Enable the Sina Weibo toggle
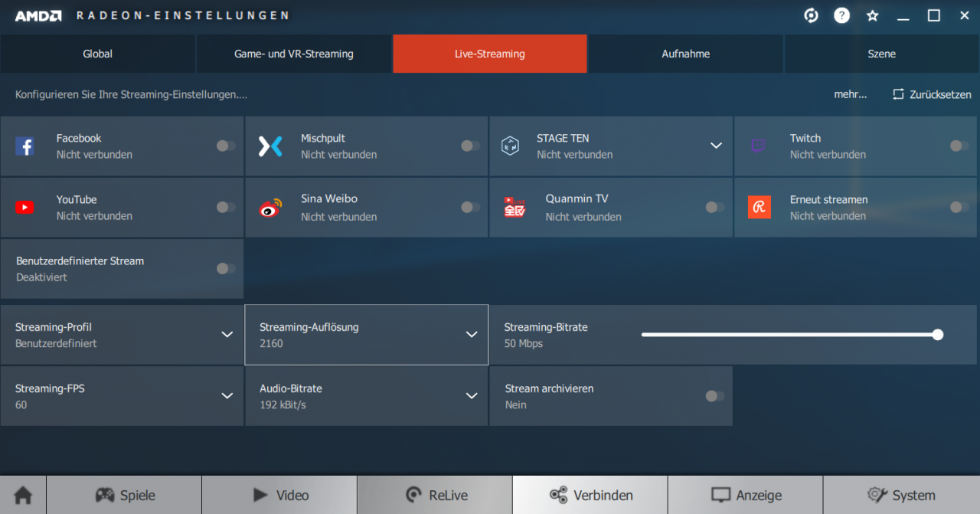This screenshot has height=514, width=980. point(471,207)
